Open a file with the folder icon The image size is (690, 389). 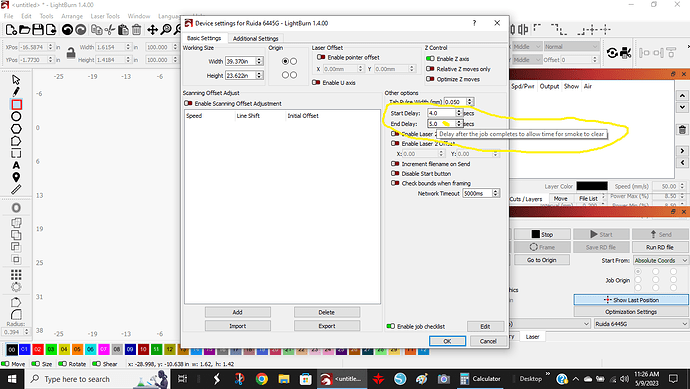click(25, 29)
